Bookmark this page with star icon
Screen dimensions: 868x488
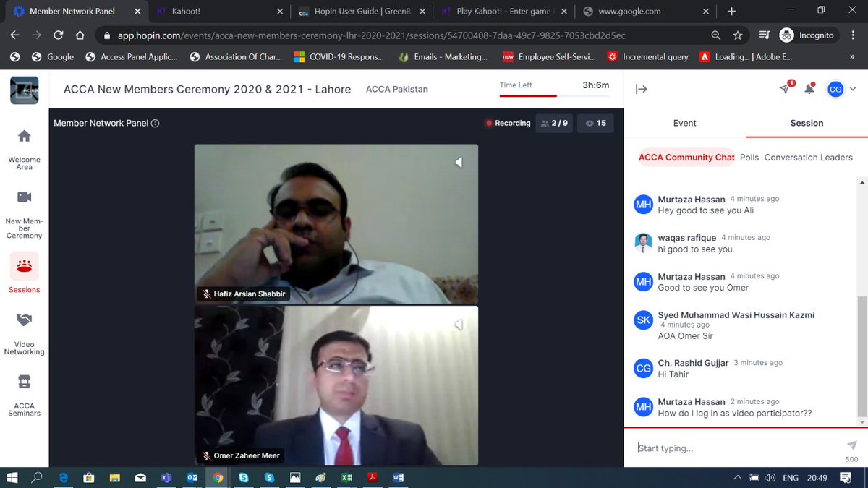[x=737, y=35]
